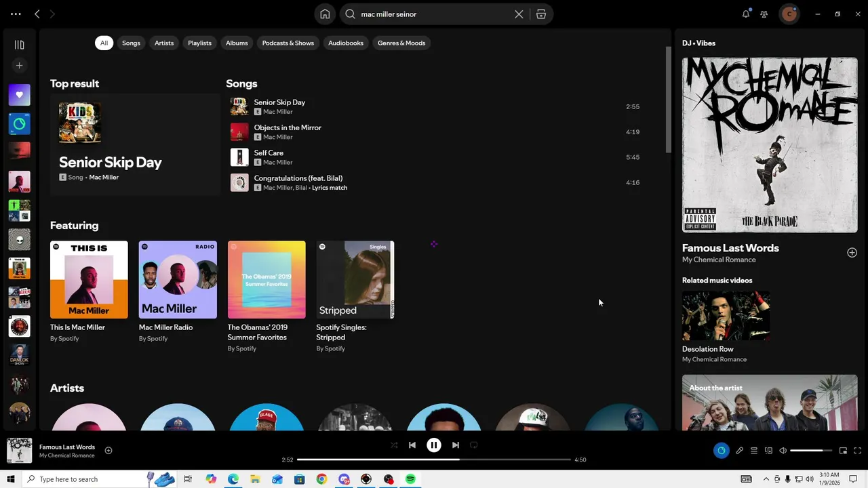Open Spotify Singles: Stripped playlist
Viewport: 868px width, 488px height.
coord(355,296)
